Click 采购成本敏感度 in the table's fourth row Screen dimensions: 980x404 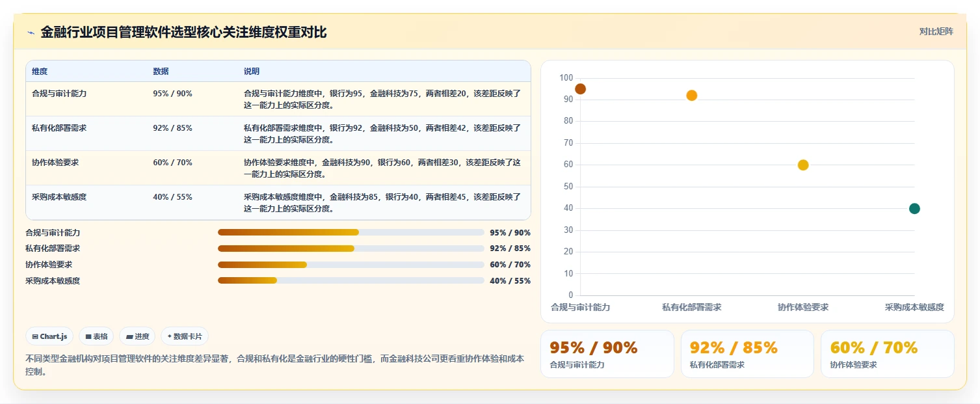click(59, 197)
